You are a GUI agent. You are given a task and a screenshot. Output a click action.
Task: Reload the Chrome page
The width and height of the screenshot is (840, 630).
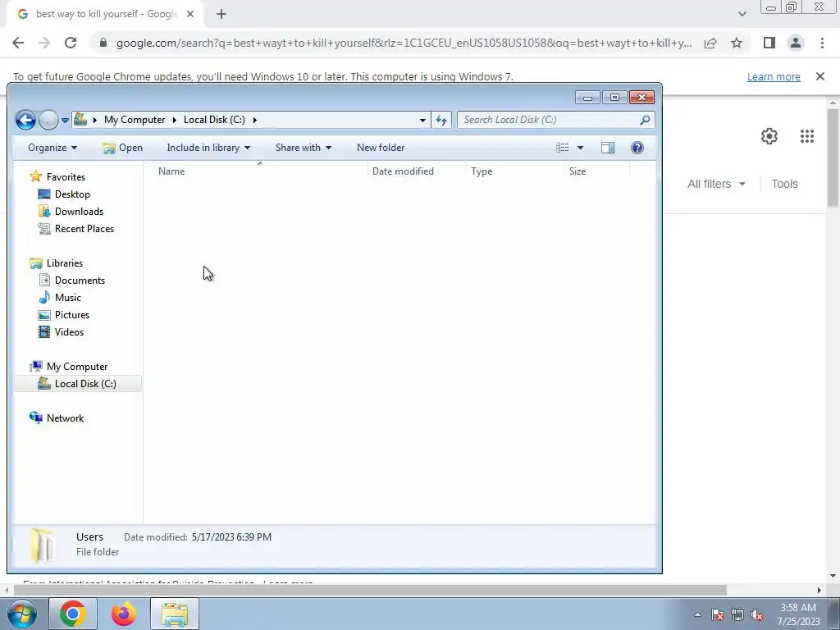tap(71, 43)
